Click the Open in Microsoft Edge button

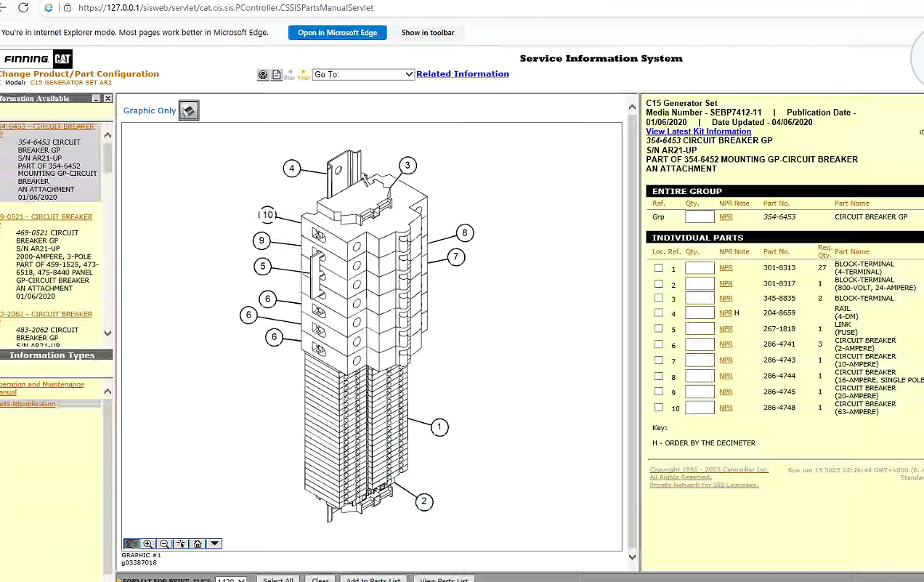(337, 33)
